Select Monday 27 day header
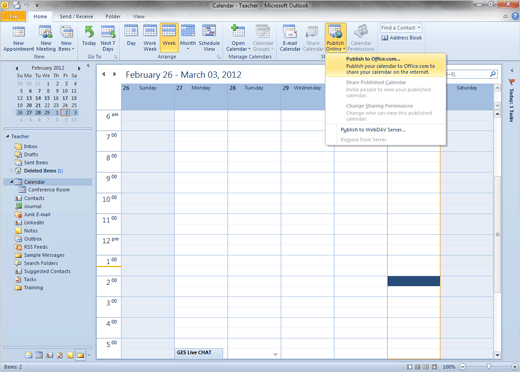The height and width of the screenshot is (372, 520). tap(201, 88)
